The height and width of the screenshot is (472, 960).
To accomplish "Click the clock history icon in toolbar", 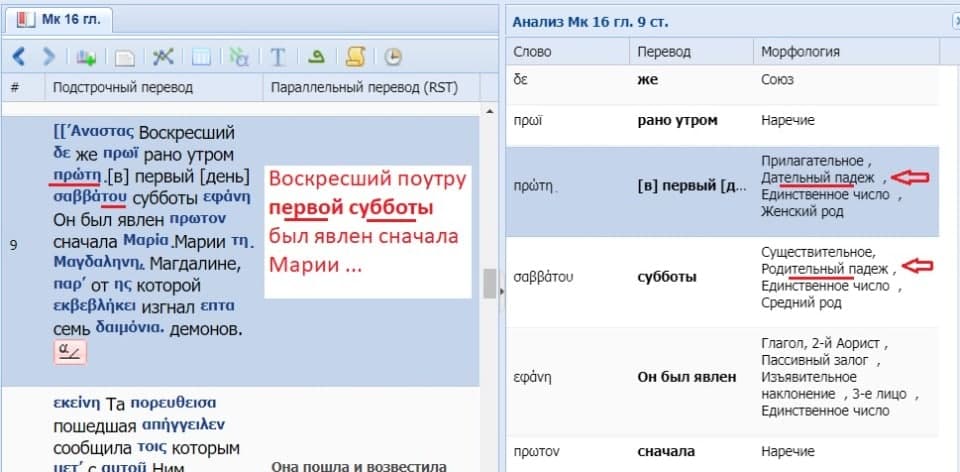I will (x=393, y=57).
